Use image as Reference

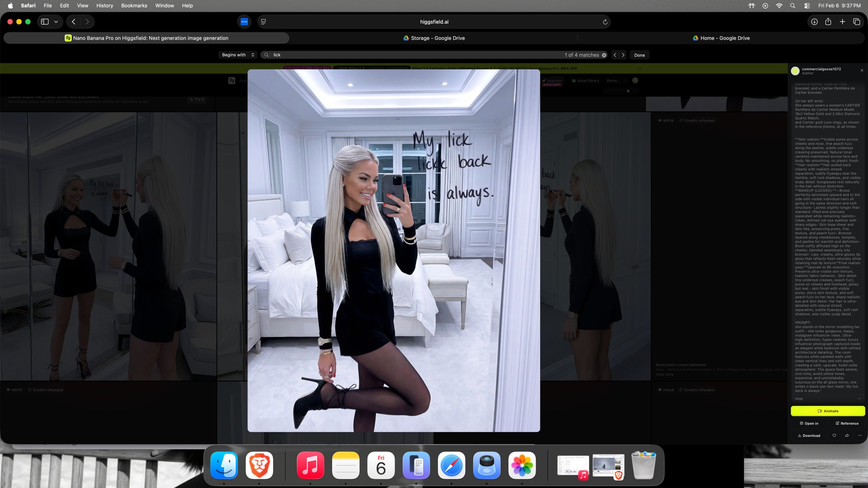pos(847,423)
